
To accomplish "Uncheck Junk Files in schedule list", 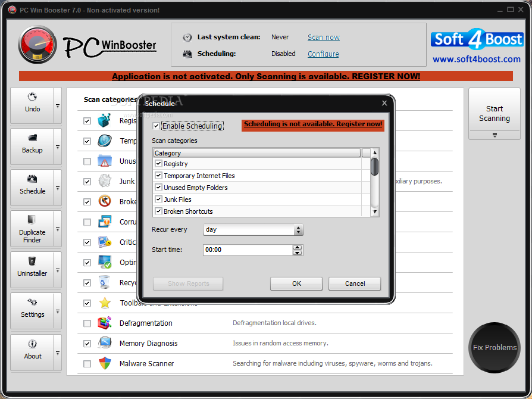I will [x=158, y=199].
